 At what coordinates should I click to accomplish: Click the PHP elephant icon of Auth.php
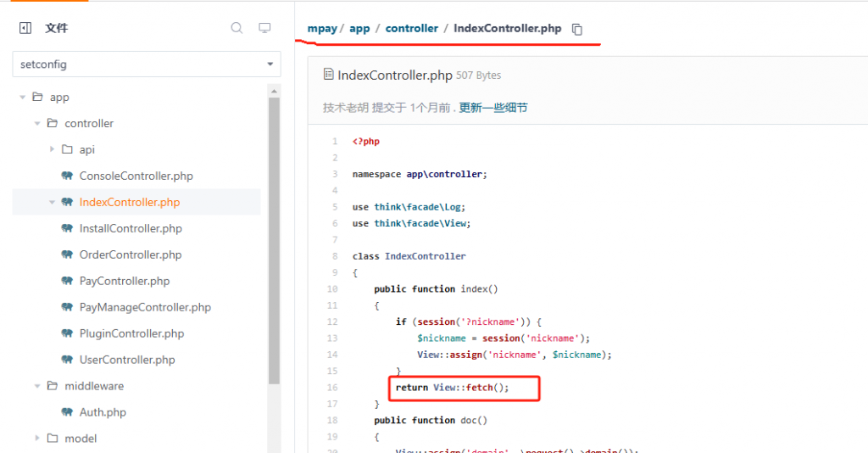pos(67,412)
